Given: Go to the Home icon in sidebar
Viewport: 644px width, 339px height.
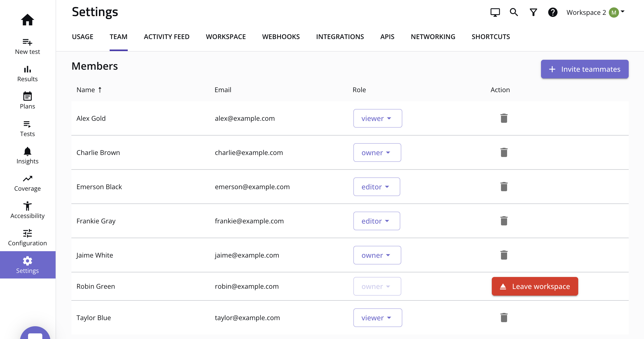Looking at the screenshot, I should coord(27,20).
